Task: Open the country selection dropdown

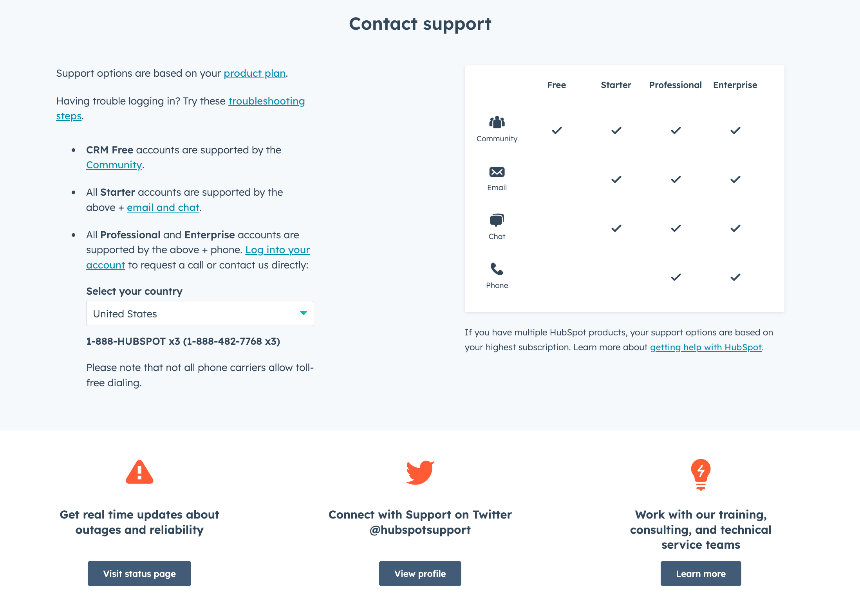Action: tap(200, 313)
